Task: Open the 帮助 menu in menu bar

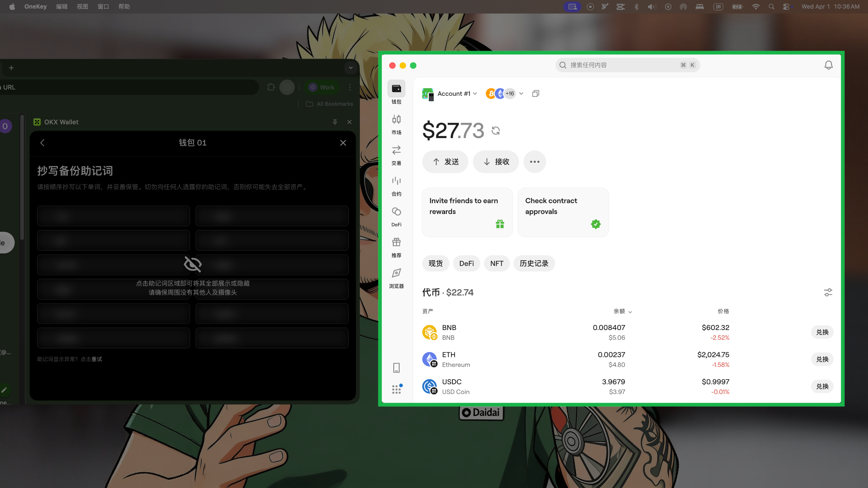Action: [x=124, y=7]
